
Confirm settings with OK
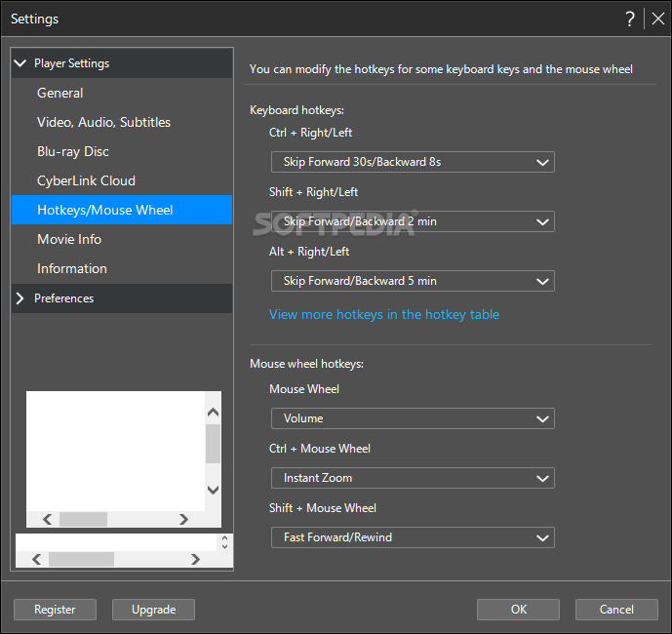[518, 610]
